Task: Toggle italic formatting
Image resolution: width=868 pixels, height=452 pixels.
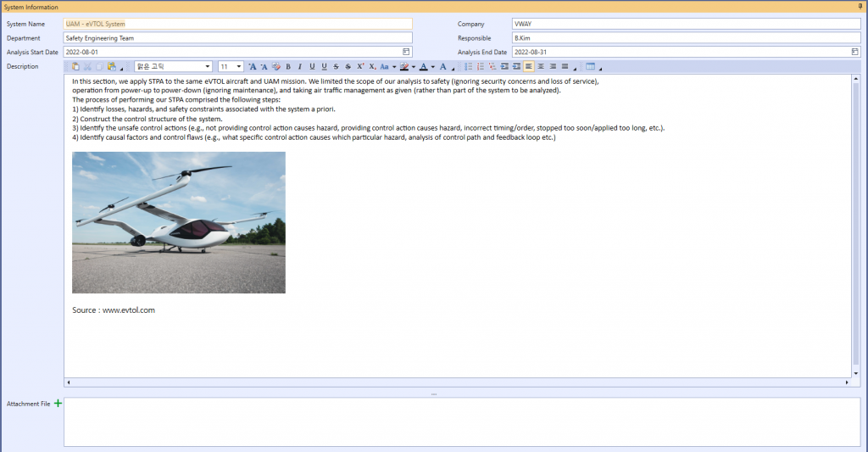Action: [x=300, y=66]
